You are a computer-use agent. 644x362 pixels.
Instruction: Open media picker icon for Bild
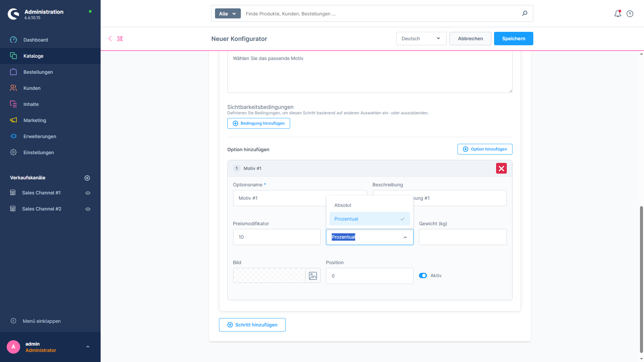[x=313, y=276]
